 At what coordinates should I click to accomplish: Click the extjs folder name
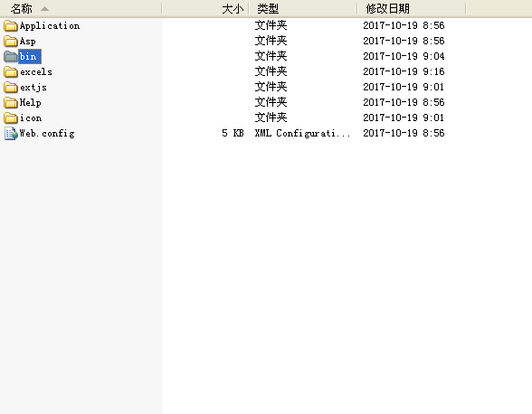tap(33, 88)
